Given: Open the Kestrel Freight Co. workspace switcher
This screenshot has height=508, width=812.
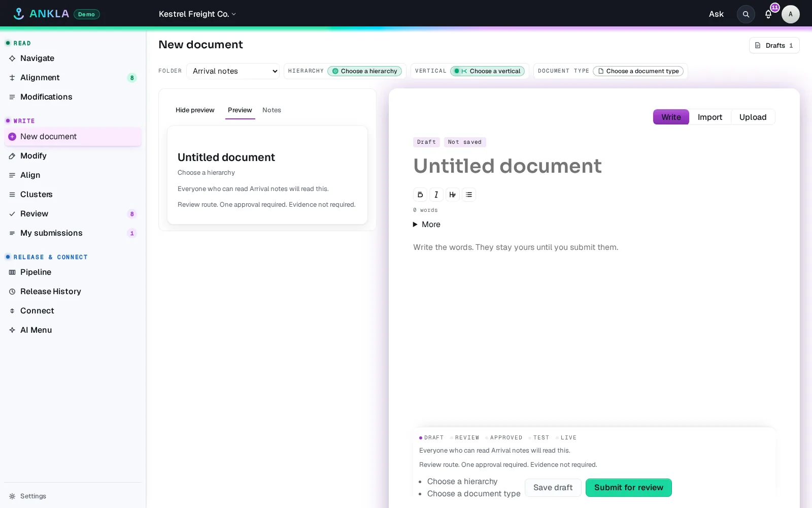Looking at the screenshot, I should [x=197, y=14].
